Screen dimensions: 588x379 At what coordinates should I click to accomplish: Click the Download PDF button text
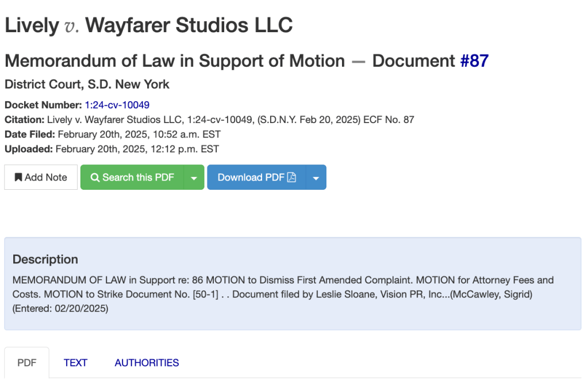(x=251, y=177)
